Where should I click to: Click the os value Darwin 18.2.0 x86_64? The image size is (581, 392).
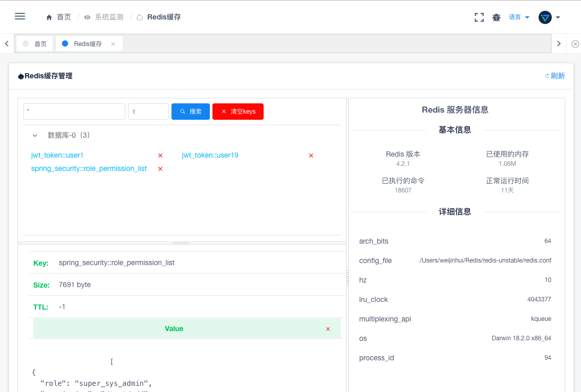pyautogui.click(x=521, y=338)
